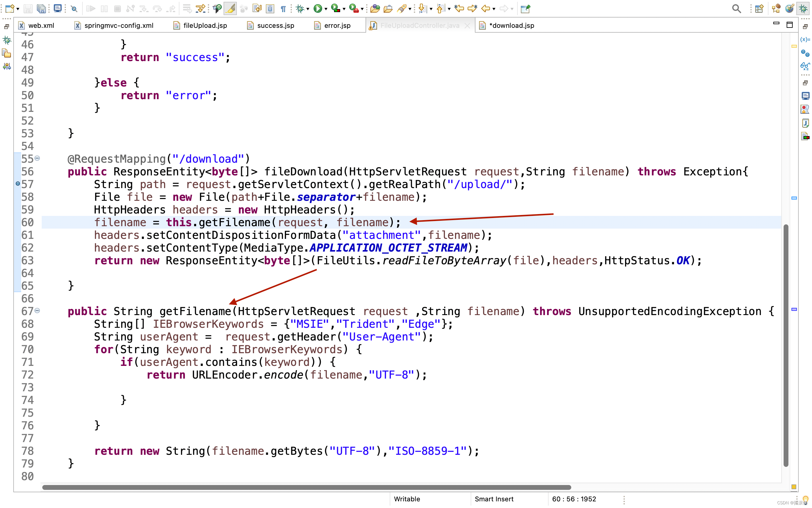Open the New wizard dropdown arrow
812x508 pixels.
click(x=18, y=9)
